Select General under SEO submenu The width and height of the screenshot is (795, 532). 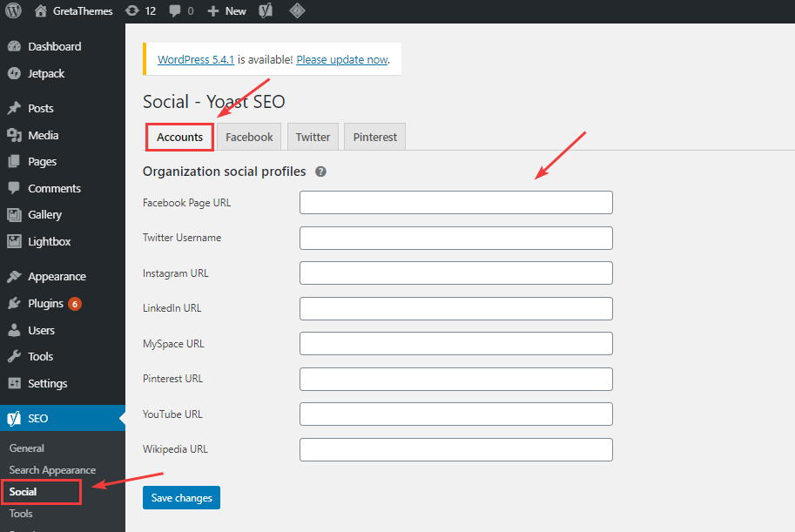point(26,448)
